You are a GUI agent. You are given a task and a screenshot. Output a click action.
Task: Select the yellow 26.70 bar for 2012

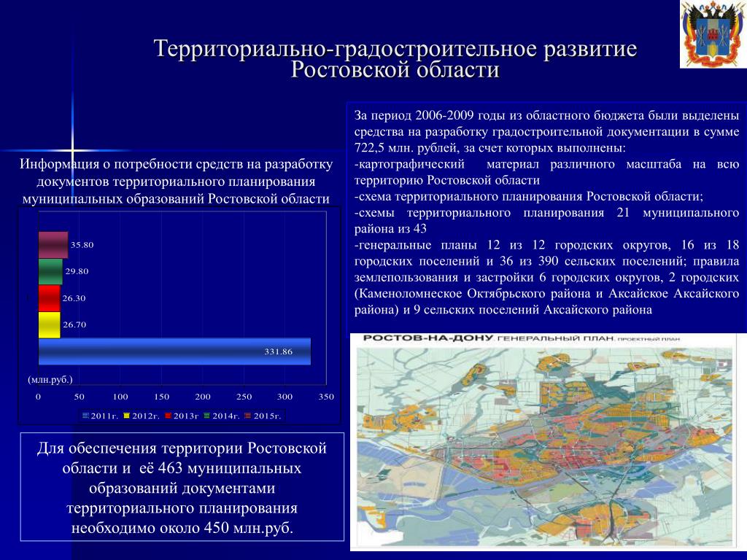coord(50,324)
